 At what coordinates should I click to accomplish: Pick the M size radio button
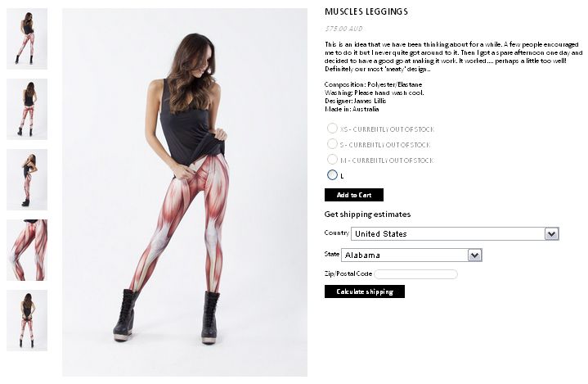(x=332, y=160)
